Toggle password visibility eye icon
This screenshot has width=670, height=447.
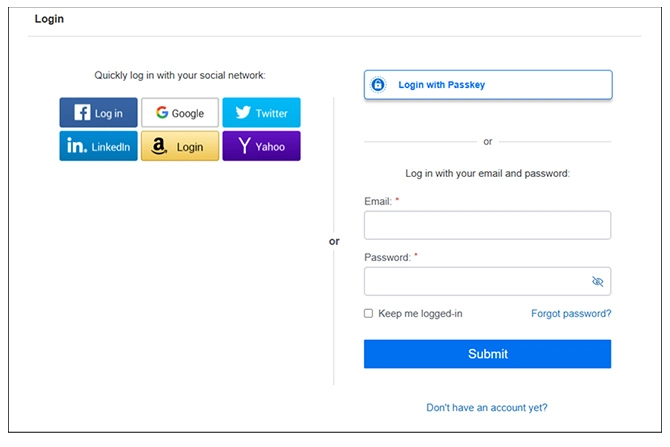(598, 282)
